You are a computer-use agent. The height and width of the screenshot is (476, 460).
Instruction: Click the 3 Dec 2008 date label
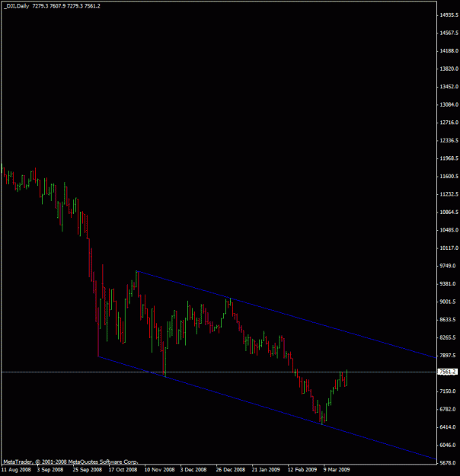pyautogui.click(x=193, y=470)
